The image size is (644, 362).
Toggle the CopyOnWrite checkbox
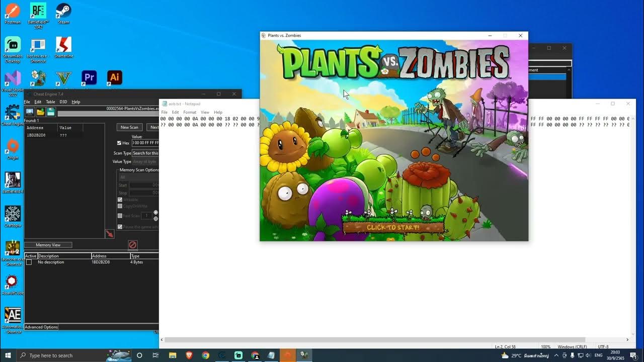coord(120,206)
